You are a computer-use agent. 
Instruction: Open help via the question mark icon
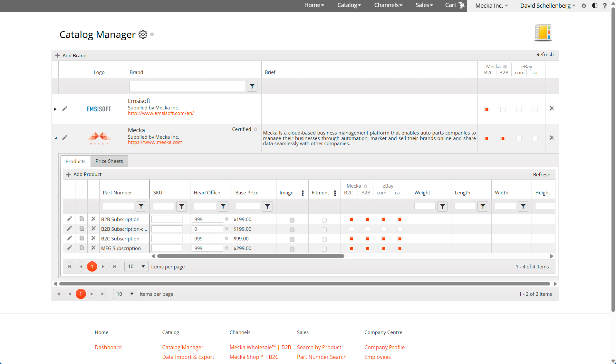605,5
